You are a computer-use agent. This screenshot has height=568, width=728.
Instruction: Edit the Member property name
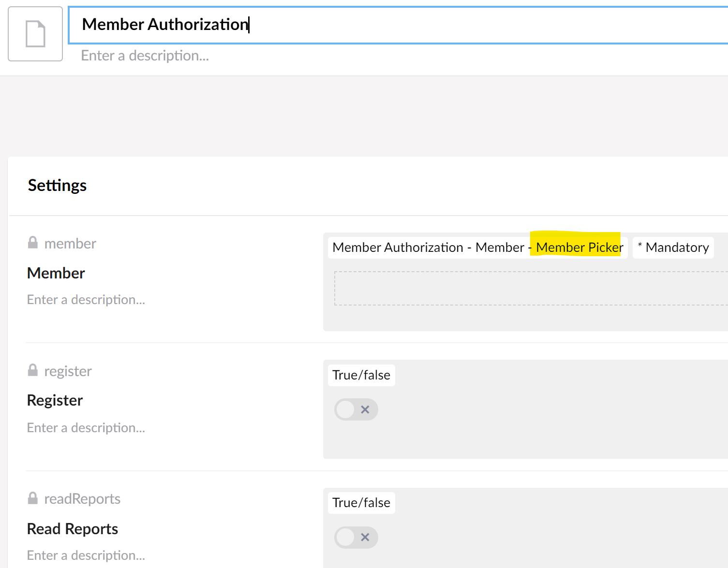click(56, 273)
